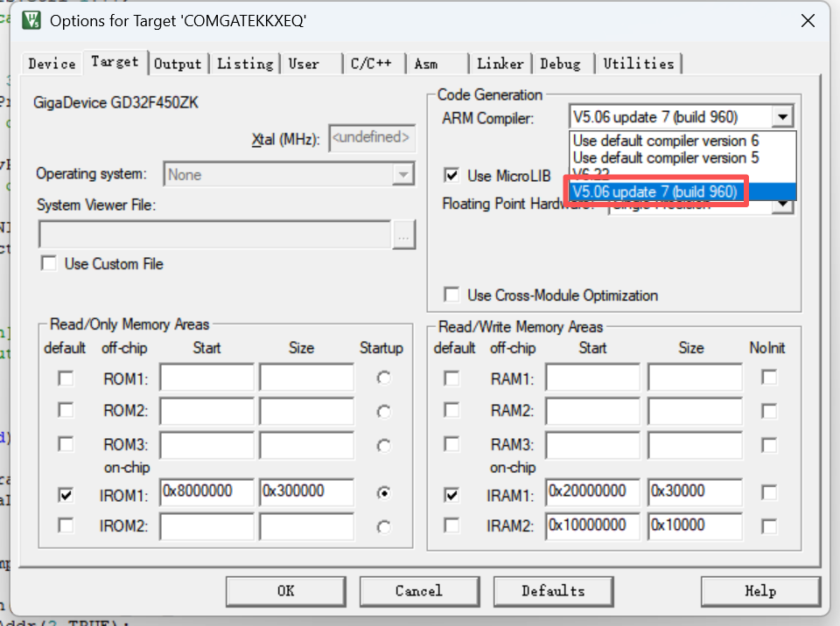Confirm settings with the OK button
840x626 pixels.
click(x=286, y=591)
